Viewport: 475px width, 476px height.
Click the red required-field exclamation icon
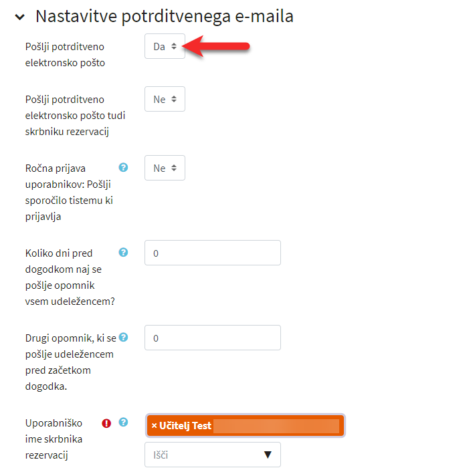tap(106, 423)
